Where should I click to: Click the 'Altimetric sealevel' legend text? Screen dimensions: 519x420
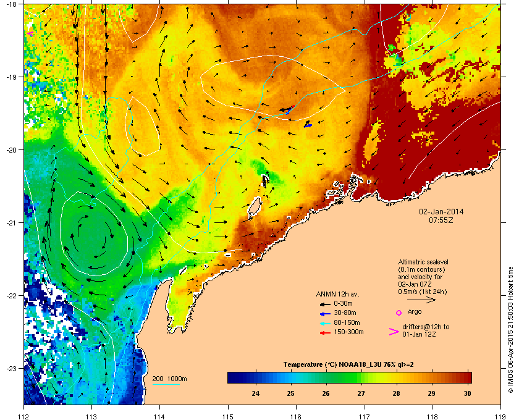(423, 262)
